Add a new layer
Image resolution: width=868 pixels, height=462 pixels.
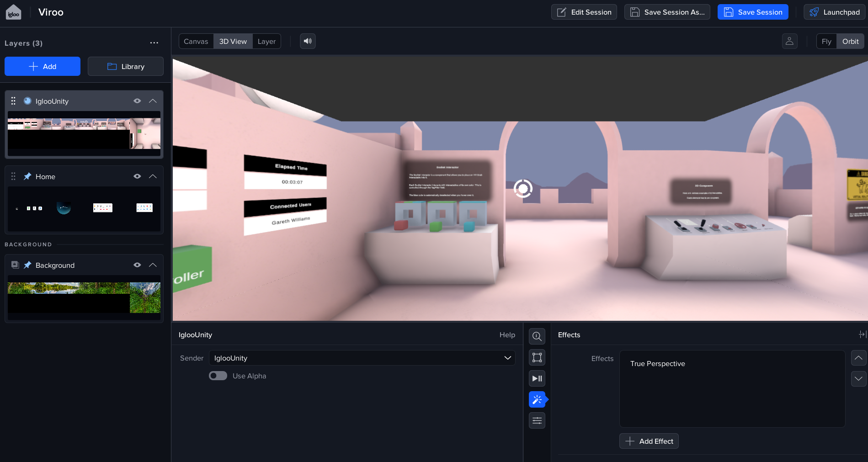(x=43, y=66)
